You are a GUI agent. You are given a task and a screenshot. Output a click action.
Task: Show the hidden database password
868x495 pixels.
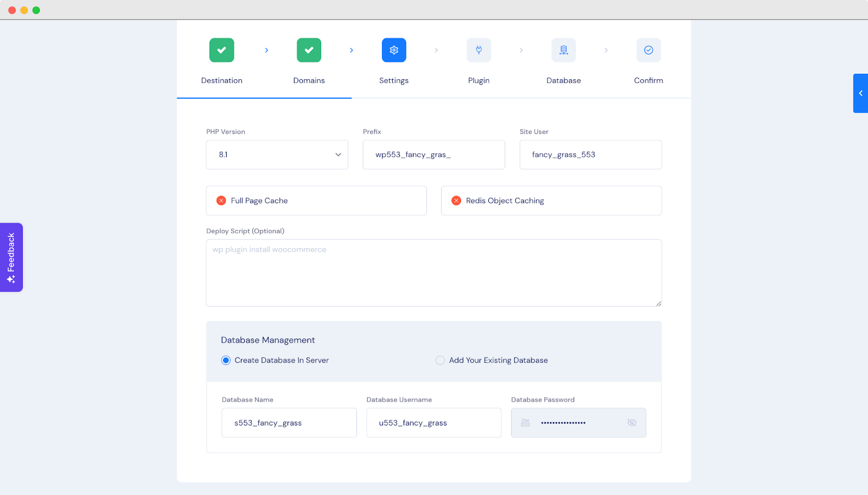(631, 423)
